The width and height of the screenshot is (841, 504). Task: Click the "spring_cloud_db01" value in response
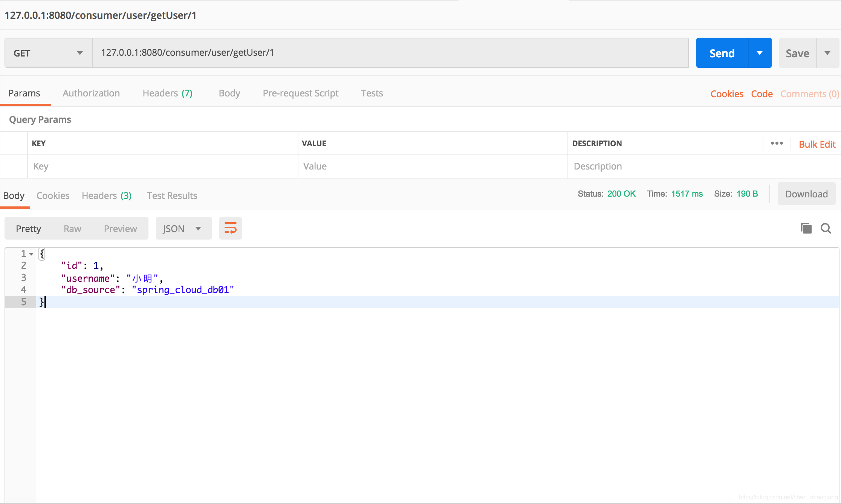click(x=183, y=290)
